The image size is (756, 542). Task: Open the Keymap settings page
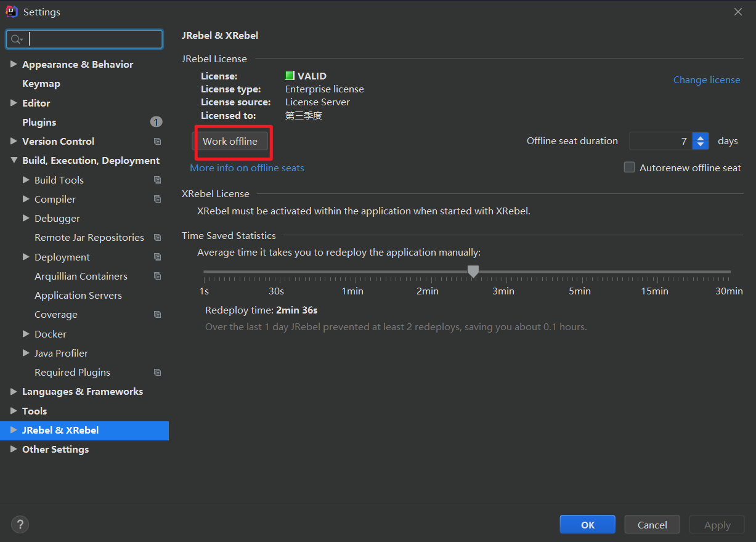click(x=41, y=83)
